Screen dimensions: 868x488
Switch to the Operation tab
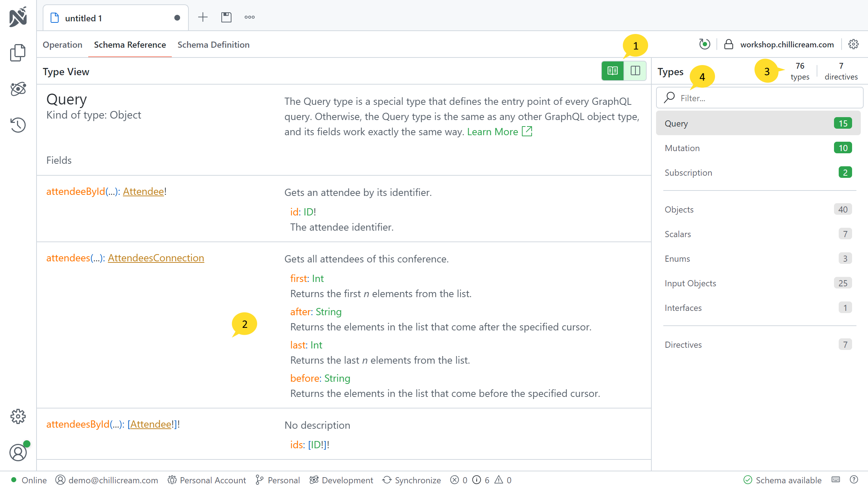click(63, 45)
